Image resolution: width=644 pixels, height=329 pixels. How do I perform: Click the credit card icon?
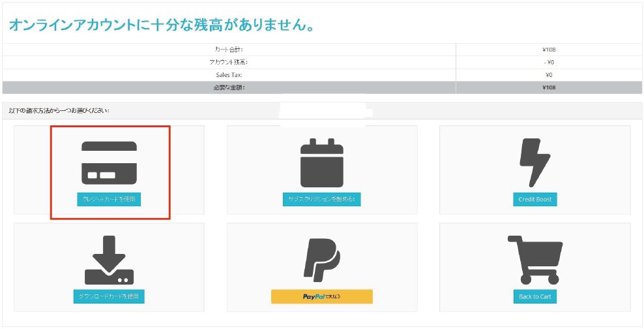click(x=109, y=163)
